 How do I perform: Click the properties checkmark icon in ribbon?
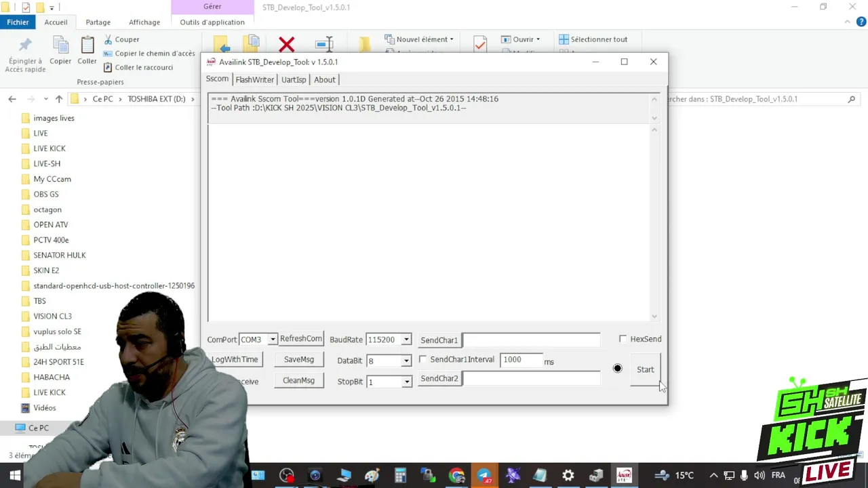[x=480, y=44]
